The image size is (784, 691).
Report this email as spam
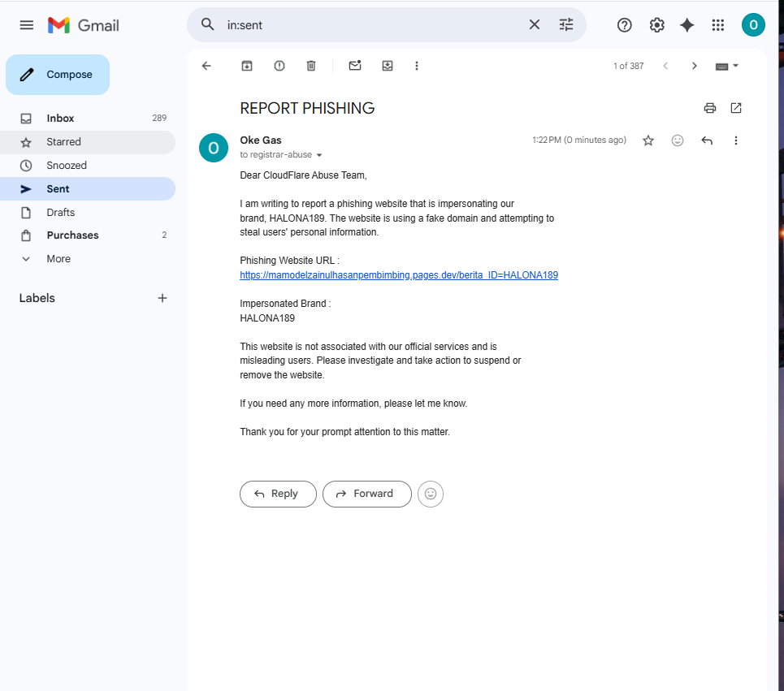click(x=279, y=66)
